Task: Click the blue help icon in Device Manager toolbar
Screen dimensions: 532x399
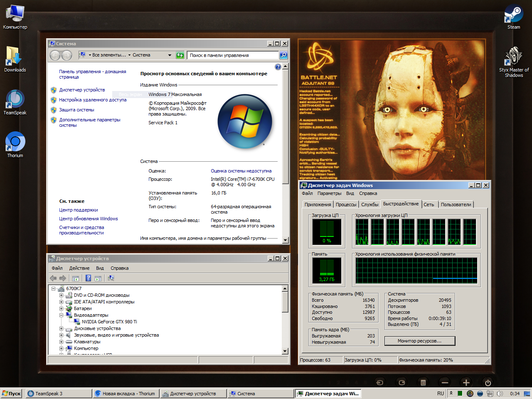Action: pos(88,278)
